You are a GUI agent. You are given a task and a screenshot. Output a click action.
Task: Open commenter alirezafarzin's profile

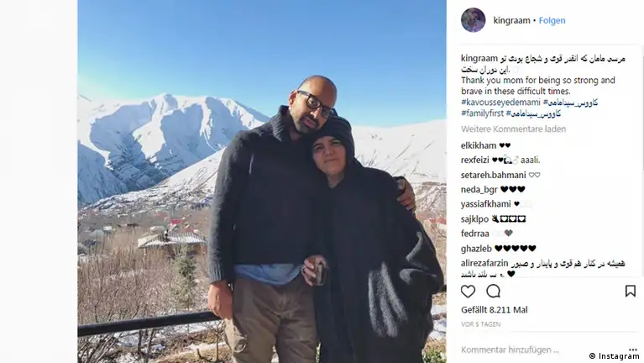point(484,263)
